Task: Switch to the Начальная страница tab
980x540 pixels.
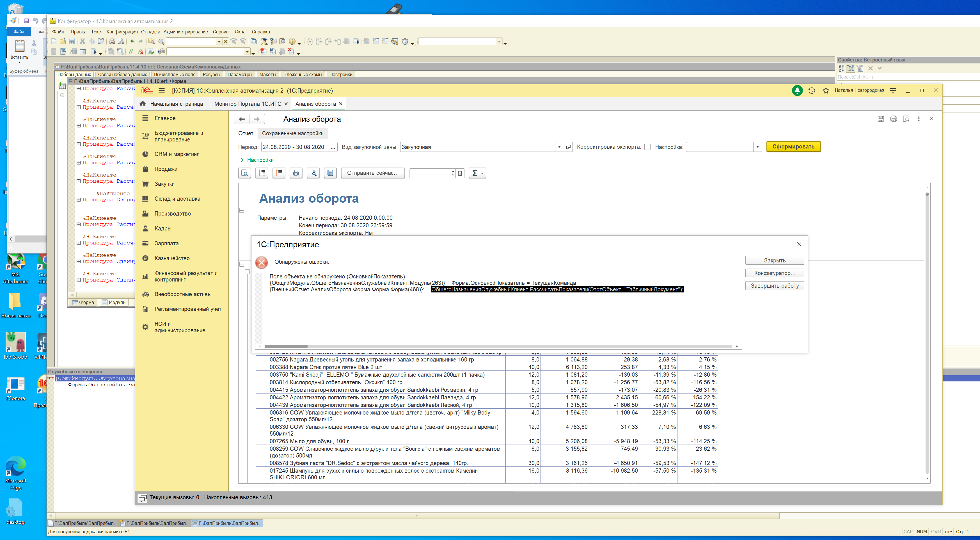Action: coord(172,104)
